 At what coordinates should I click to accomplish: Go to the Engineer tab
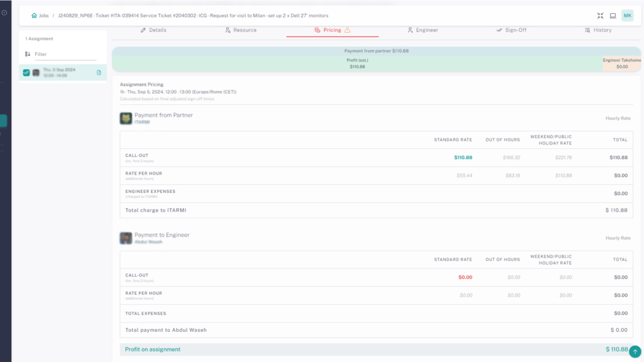click(x=423, y=30)
